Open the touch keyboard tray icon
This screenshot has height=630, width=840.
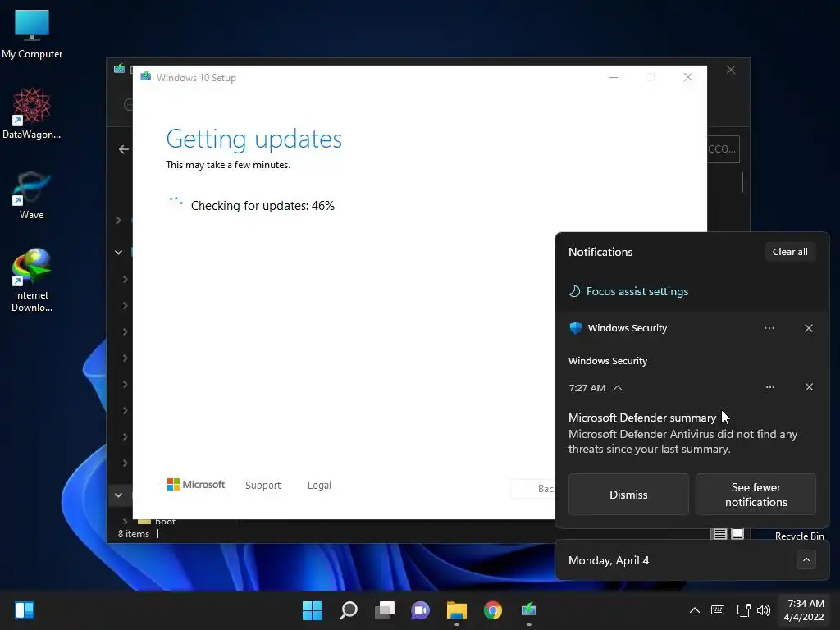718,610
